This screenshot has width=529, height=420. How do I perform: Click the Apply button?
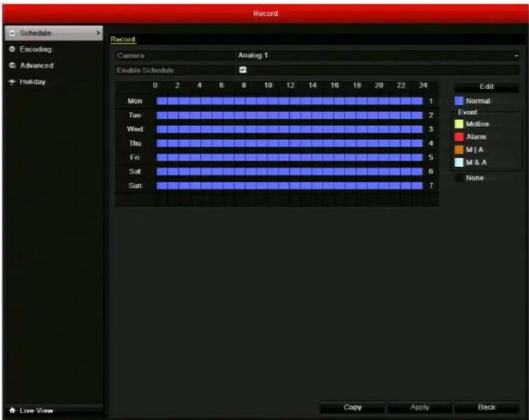(419, 407)
